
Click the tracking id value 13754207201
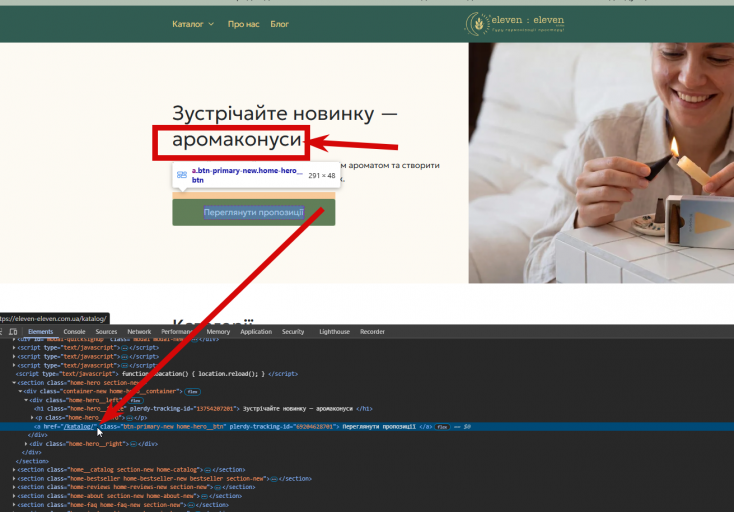pos(213,409)
